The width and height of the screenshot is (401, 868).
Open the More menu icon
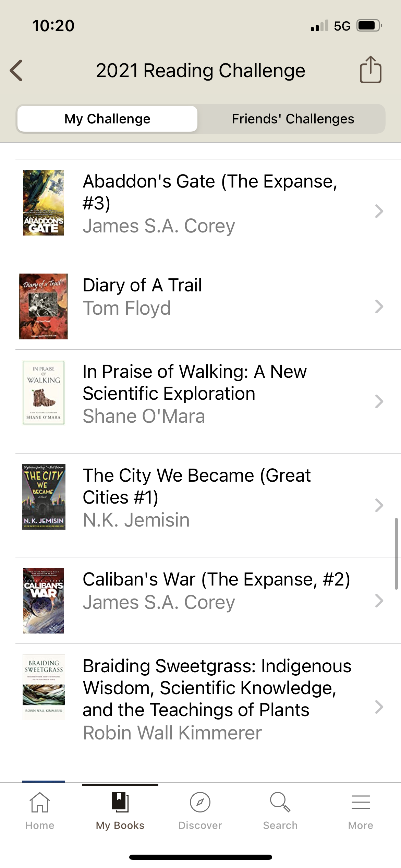[361, 802]
